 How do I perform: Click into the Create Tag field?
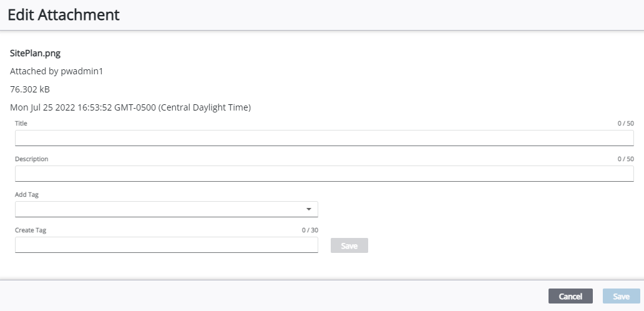pos(166,245)
